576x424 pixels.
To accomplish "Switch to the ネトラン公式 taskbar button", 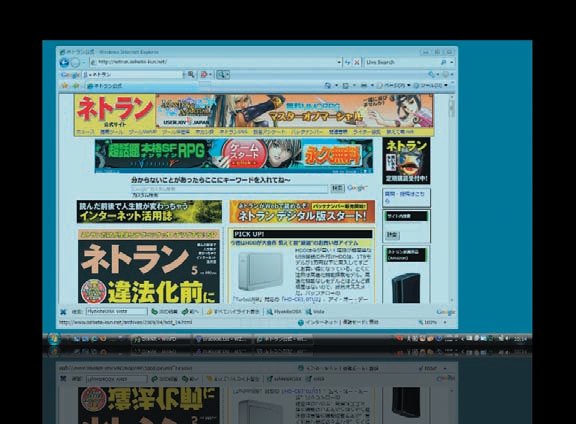I will 283,339.
